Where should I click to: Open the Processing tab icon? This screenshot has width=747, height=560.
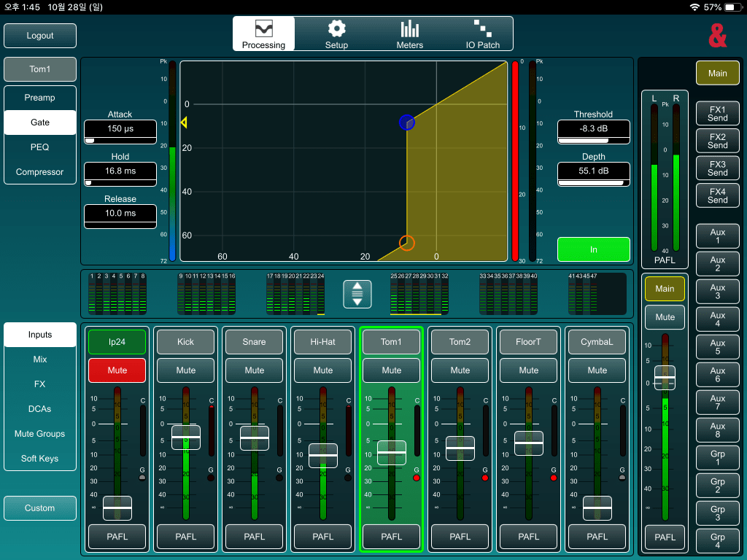click(263, 29)
